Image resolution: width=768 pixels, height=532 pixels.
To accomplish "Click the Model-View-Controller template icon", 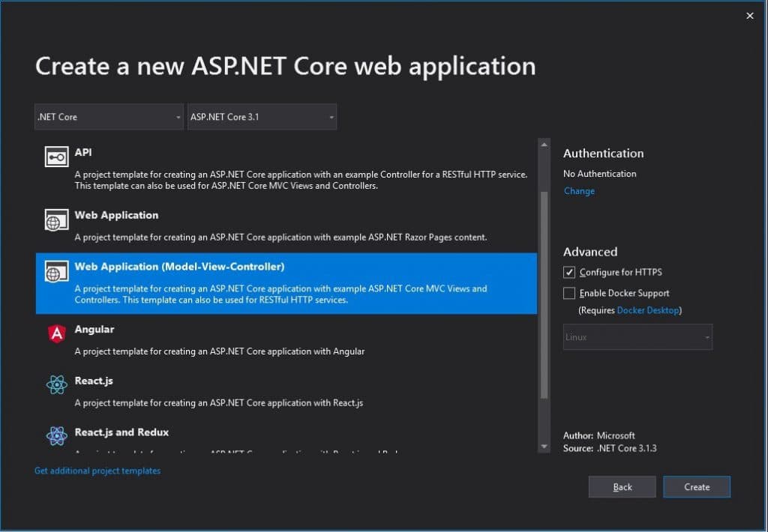I will click(x=56, y=271).
